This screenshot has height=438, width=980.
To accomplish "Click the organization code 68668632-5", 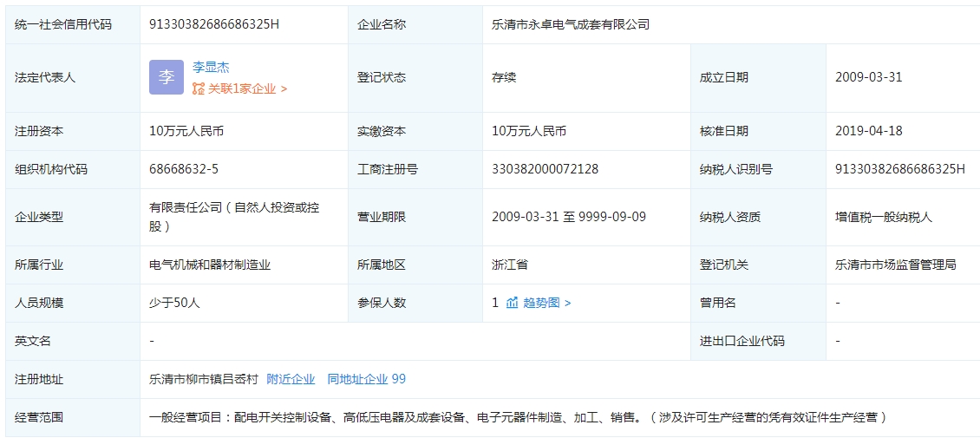I will 184,169.
